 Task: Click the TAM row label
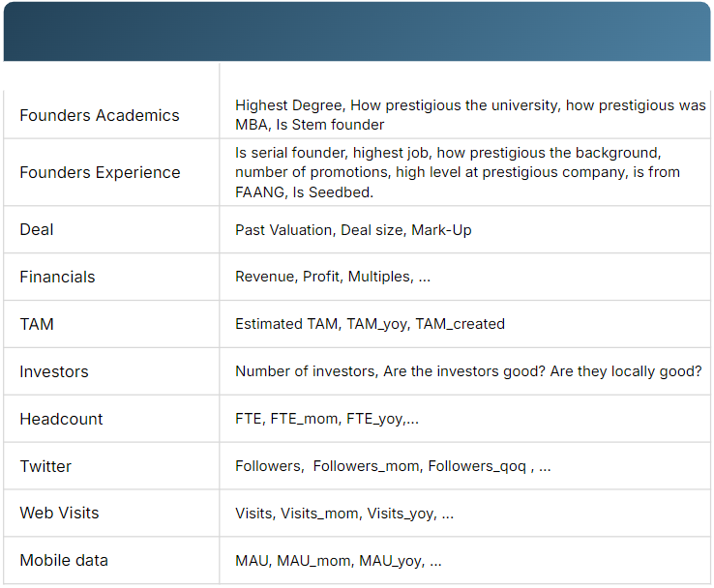(x=37, y=324)
